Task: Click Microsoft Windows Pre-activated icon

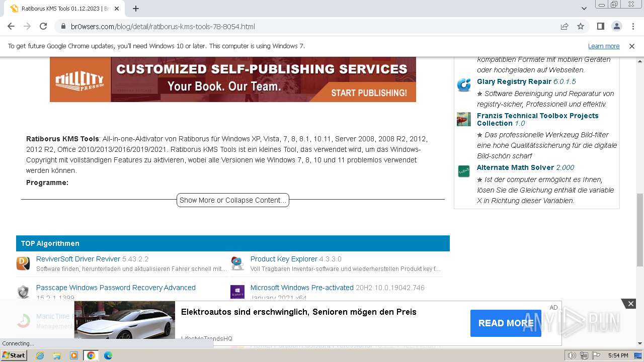Action: [x=237, y=292]
